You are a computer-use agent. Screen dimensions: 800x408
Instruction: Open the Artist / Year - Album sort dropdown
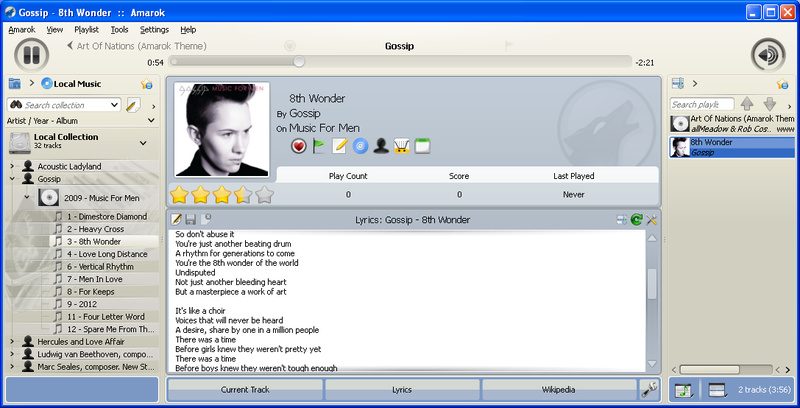coord(151,121)
